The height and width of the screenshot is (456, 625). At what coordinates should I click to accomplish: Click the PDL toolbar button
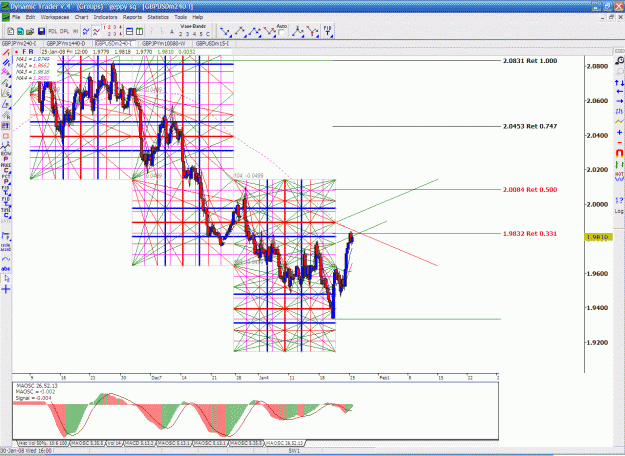coord(53,31)
